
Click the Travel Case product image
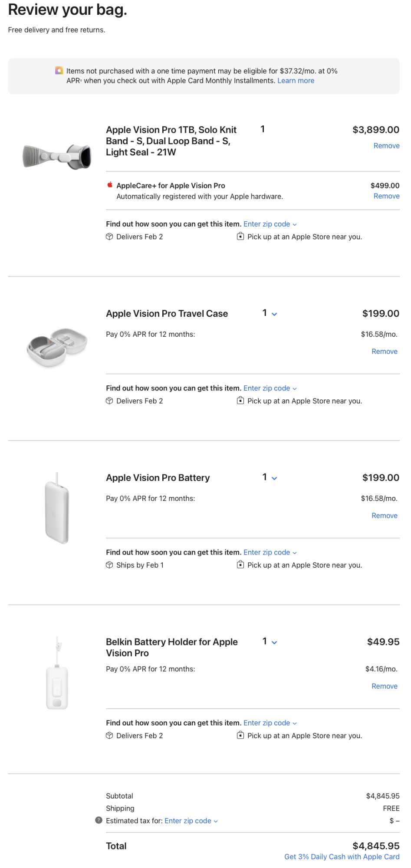click(57, 347)
